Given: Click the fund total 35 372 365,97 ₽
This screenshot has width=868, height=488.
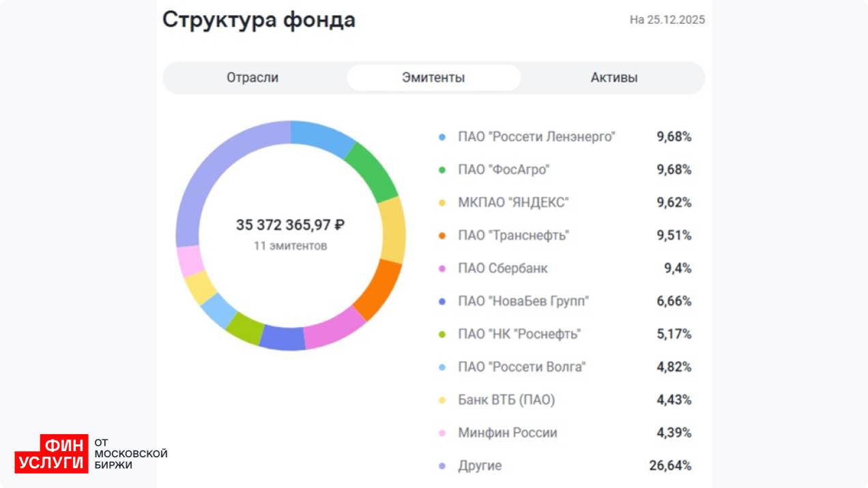Looking at the screenshot, I should (x=290, y=225).
